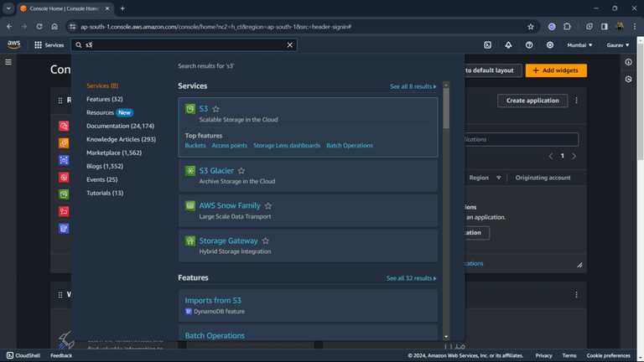
Task: Click the tutorial rocket illustration
Action: pos(66,340)
